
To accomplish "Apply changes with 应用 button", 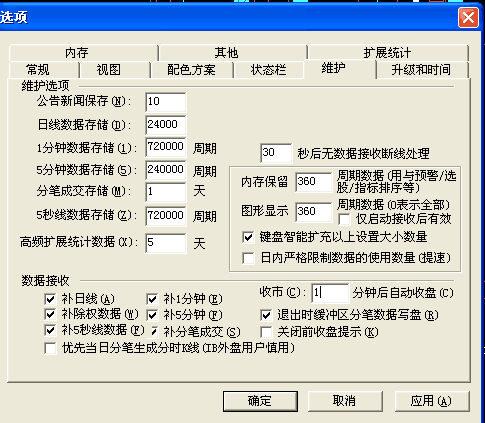I will (432, 401).
